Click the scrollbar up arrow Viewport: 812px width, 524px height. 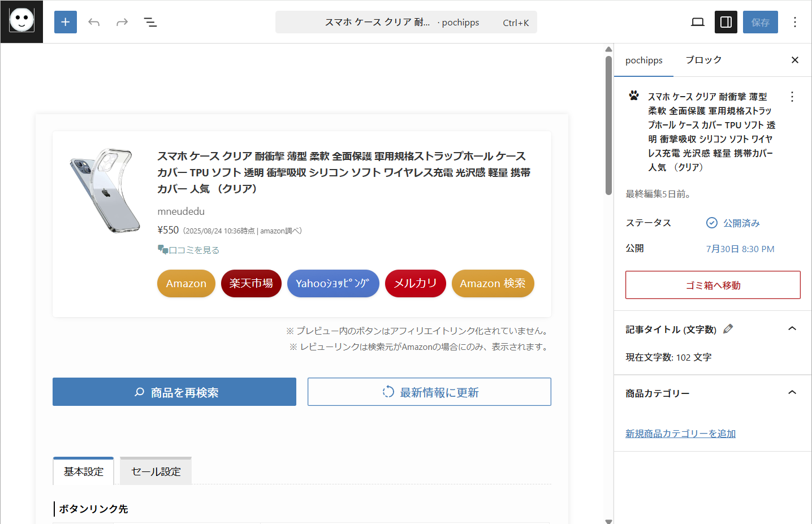[608, 49]
